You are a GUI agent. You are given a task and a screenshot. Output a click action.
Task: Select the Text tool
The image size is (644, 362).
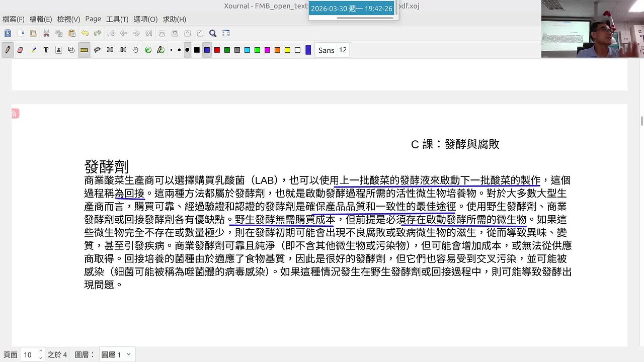click(x=46, y=50)
